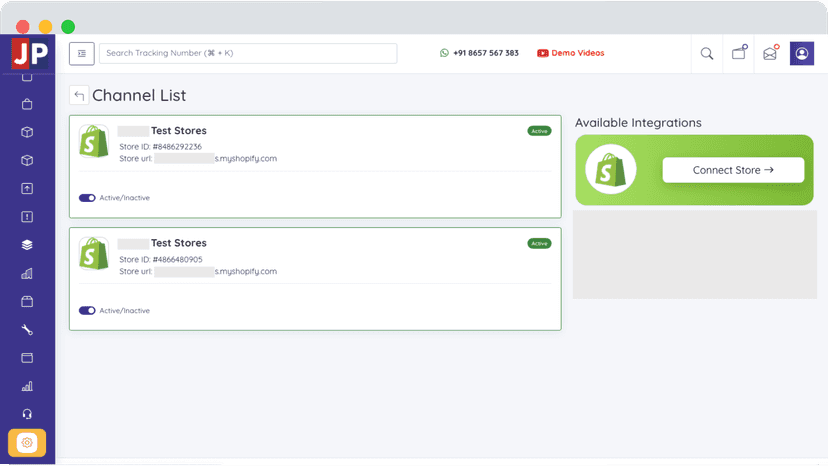Screen dimensions: 828x466
Task: Open the mail envelope notifications icon
Action: pos(770,53)
